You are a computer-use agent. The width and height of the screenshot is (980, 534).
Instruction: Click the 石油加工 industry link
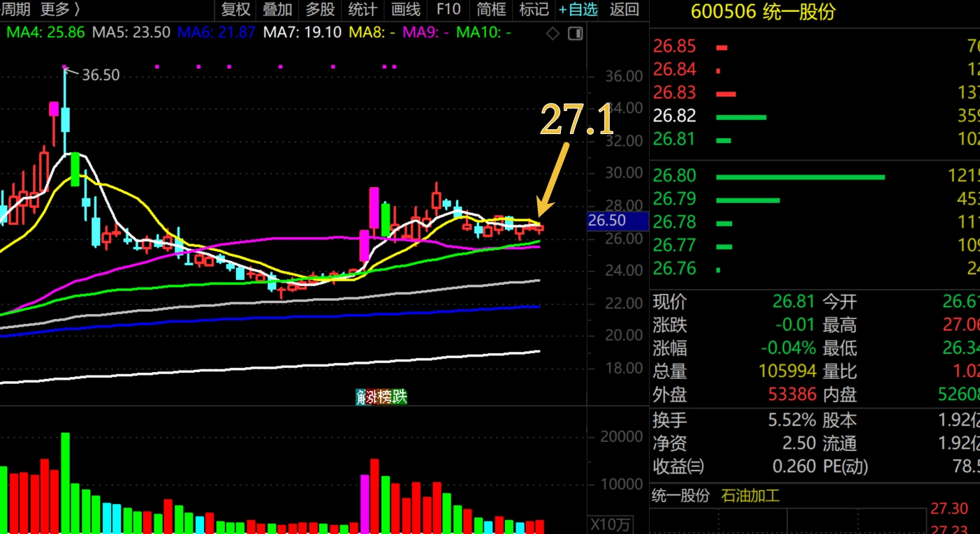point(749,496)
